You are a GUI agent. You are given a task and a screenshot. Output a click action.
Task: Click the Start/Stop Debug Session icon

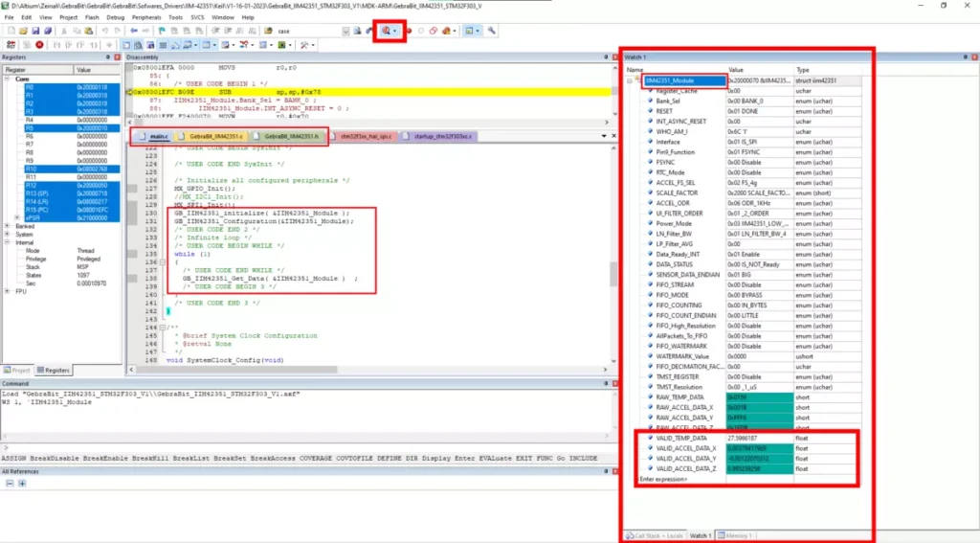coord(387,31)
